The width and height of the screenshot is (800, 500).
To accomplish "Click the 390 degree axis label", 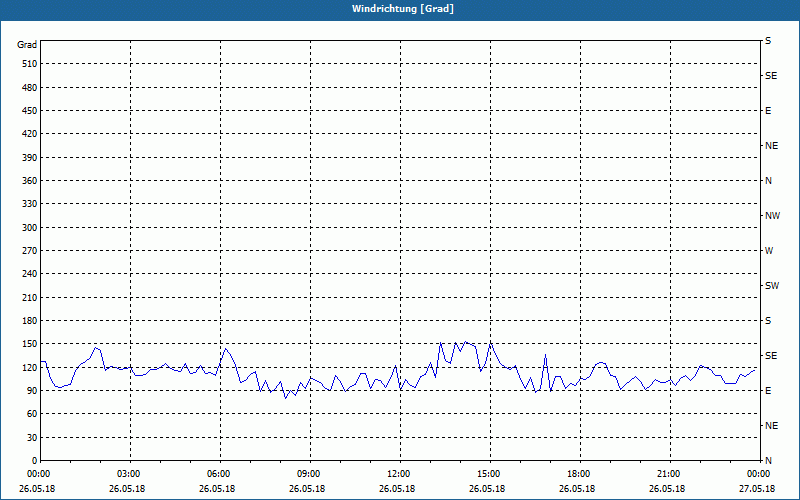I will 30,157.
